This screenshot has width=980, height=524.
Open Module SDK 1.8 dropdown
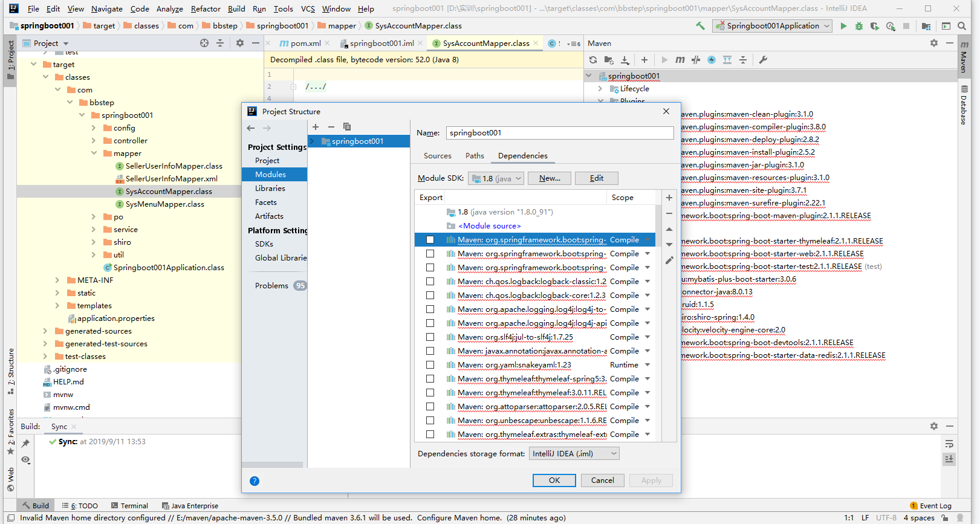[x=496, y=178]
